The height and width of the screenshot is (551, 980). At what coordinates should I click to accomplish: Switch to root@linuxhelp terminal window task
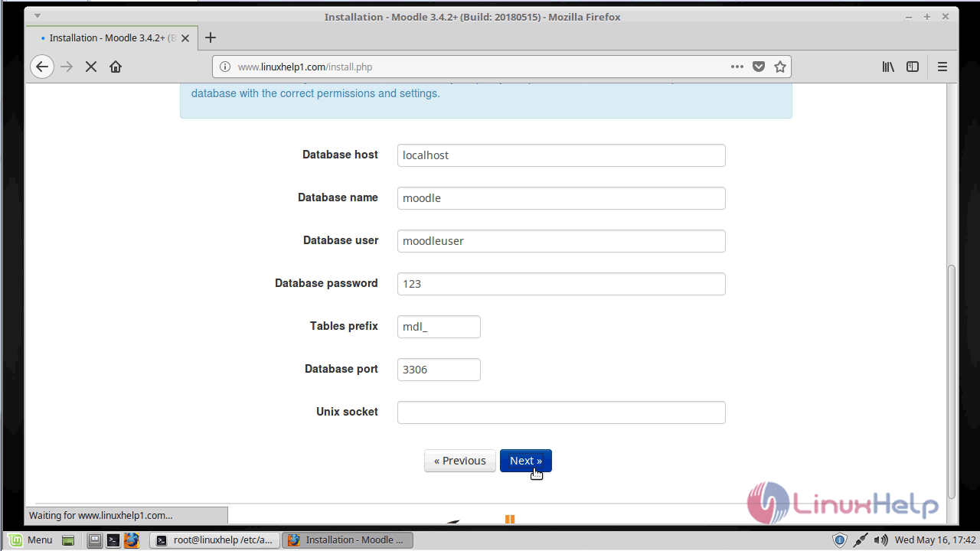coord(214,540)
